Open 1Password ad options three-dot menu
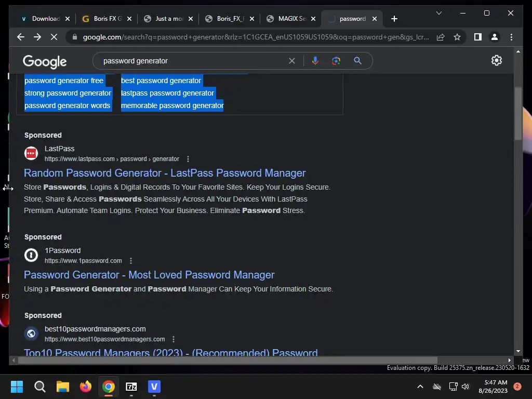 [131, 261]
